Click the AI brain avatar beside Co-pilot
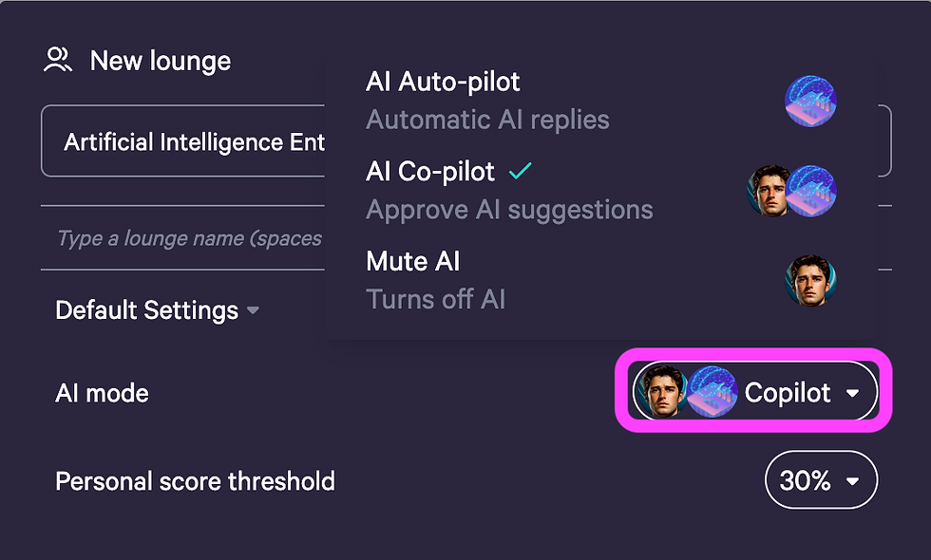 [810, 191]
